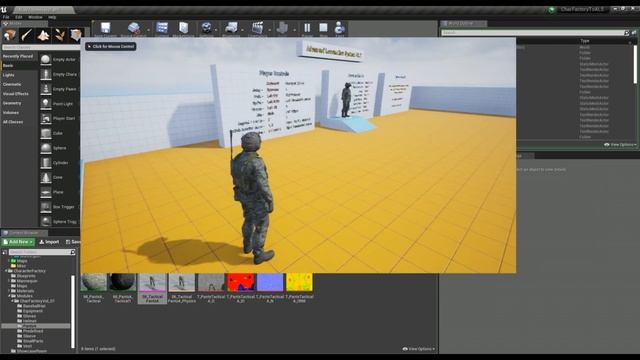The height and width of the screenshot is (360, 640).
Task: Open Cinematics dropdown arrow
Action: [269, 30]
